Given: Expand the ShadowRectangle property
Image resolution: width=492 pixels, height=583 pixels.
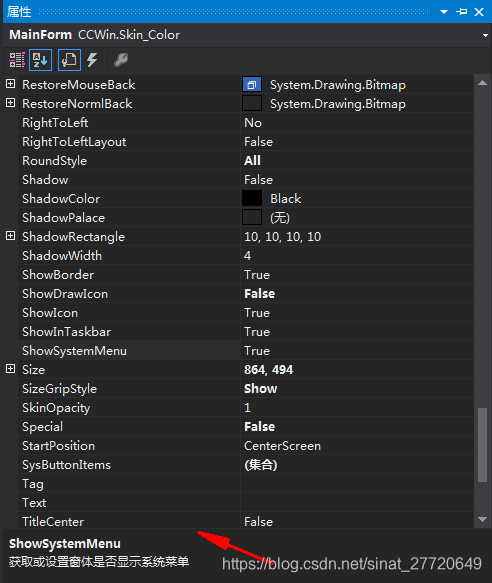Looking at the screenshot, I should point(10,236).
